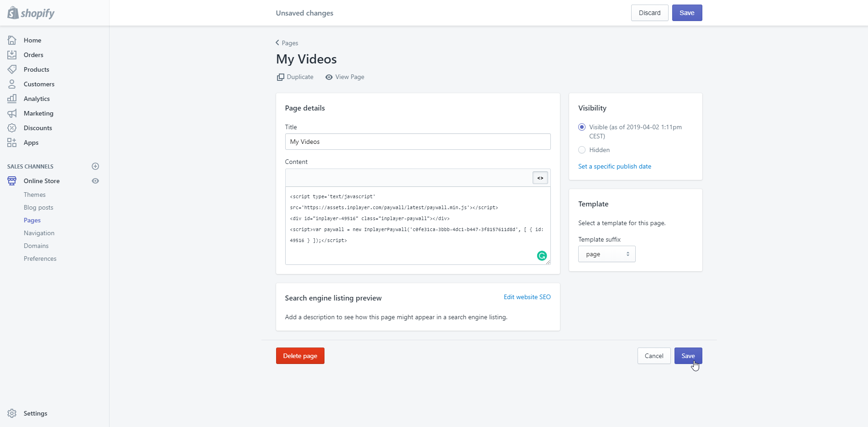
Task: Discard unsaved changes in top bar
Action: 649,13
